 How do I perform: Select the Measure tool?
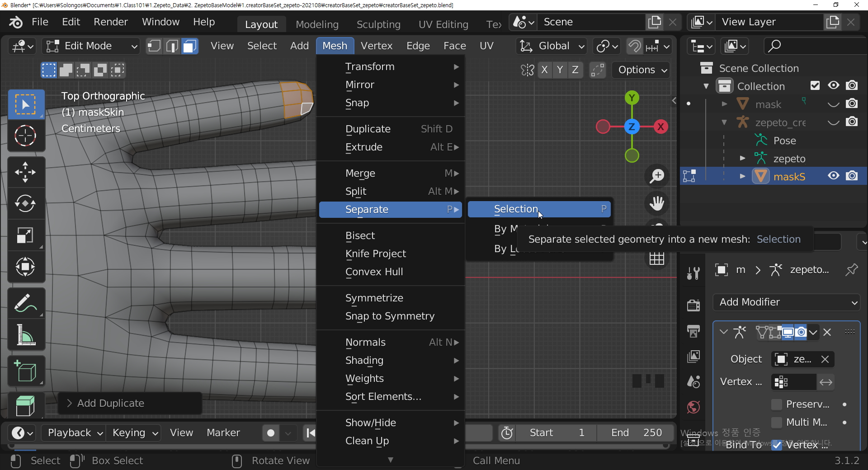[26, 335]
